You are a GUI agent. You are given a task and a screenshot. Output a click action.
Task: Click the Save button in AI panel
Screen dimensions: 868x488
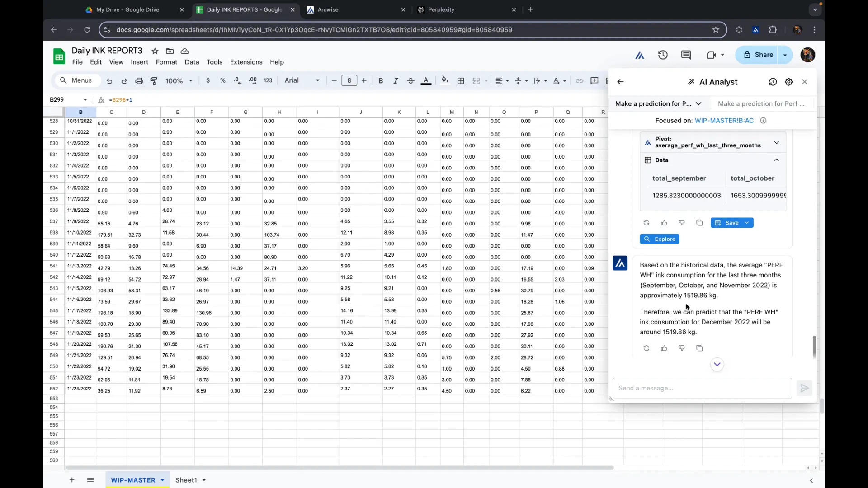point(730,223)
